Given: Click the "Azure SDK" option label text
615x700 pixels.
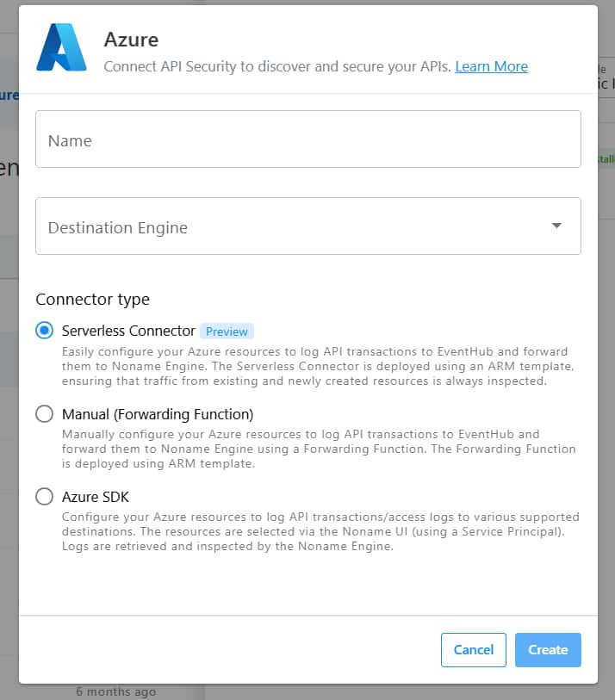Looking at the screenshot, I should click(96, 497).
